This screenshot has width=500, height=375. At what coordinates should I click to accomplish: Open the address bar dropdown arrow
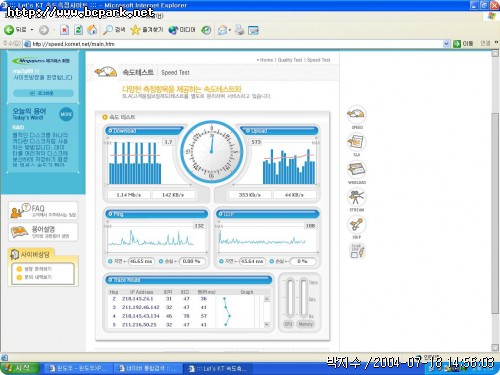point(446,44)
